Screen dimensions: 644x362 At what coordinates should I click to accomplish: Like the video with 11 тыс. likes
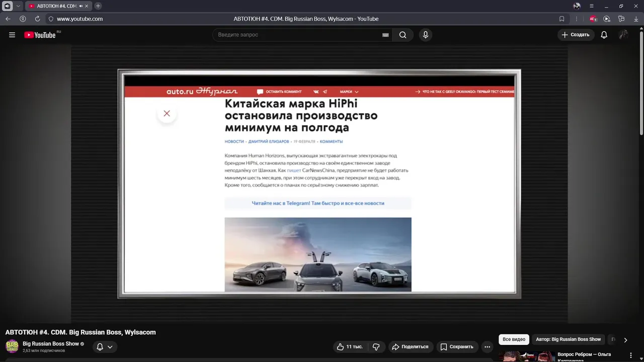350,347
